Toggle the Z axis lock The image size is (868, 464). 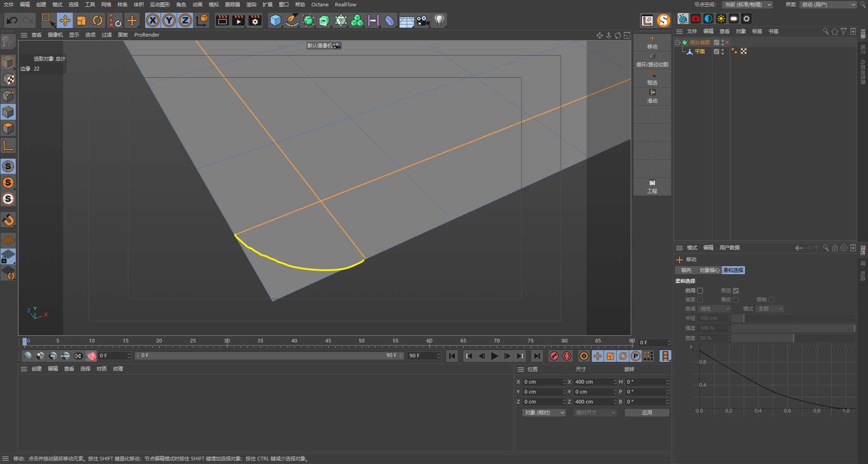point(185,20)
